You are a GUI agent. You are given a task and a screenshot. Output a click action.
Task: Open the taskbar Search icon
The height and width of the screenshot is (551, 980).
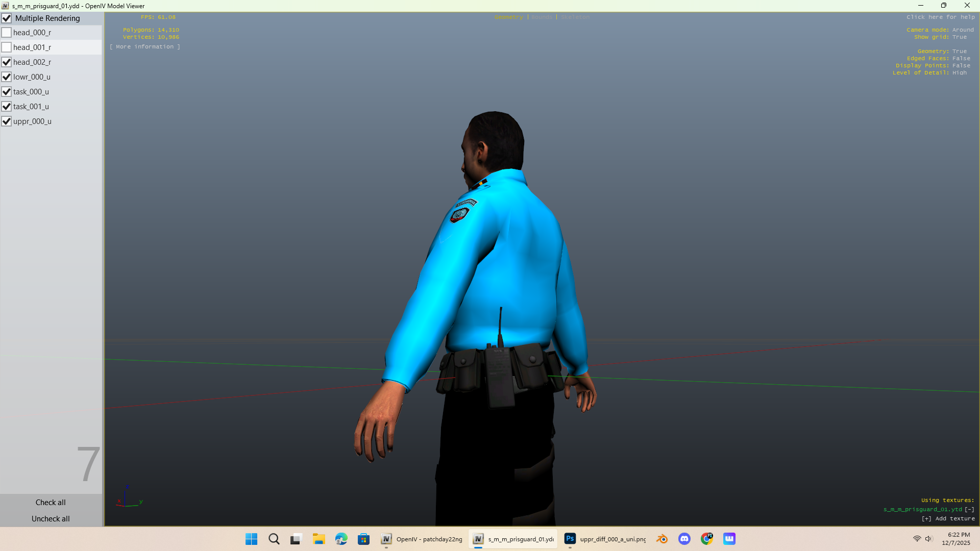[274, 539]
